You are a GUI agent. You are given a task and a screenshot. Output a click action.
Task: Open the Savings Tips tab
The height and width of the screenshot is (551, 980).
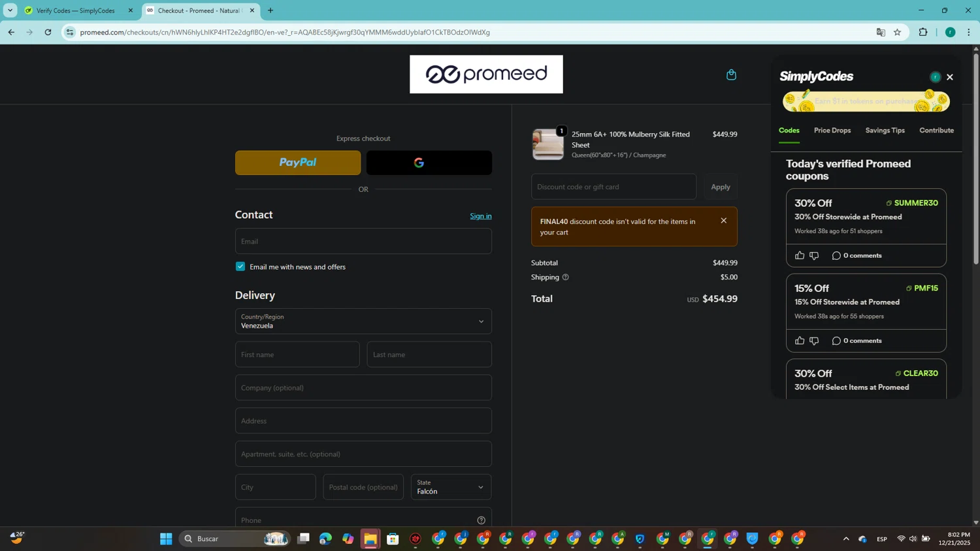click(x=885, y=131)
